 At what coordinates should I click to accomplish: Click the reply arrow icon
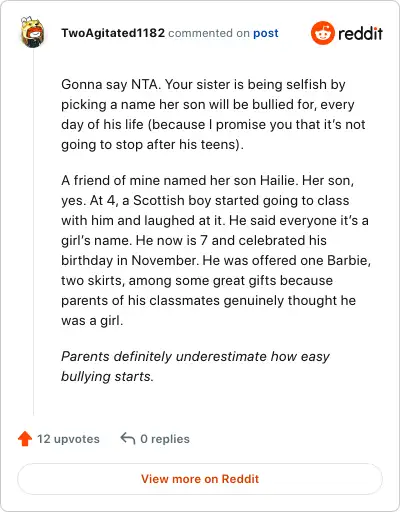click(x=128, y=438)
